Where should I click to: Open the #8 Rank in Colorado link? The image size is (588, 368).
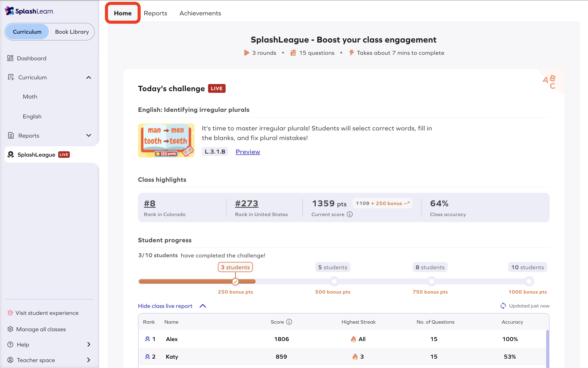point(150,203)
